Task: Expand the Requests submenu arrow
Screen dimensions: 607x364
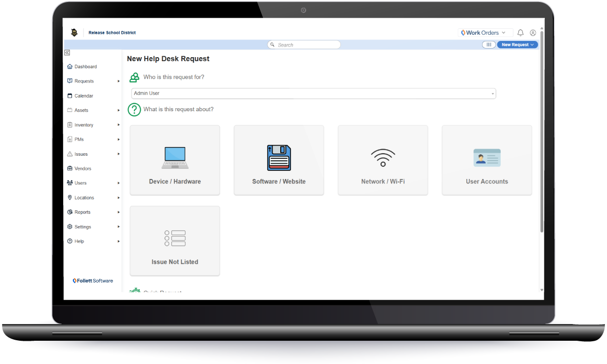Action: coord(119,81)
